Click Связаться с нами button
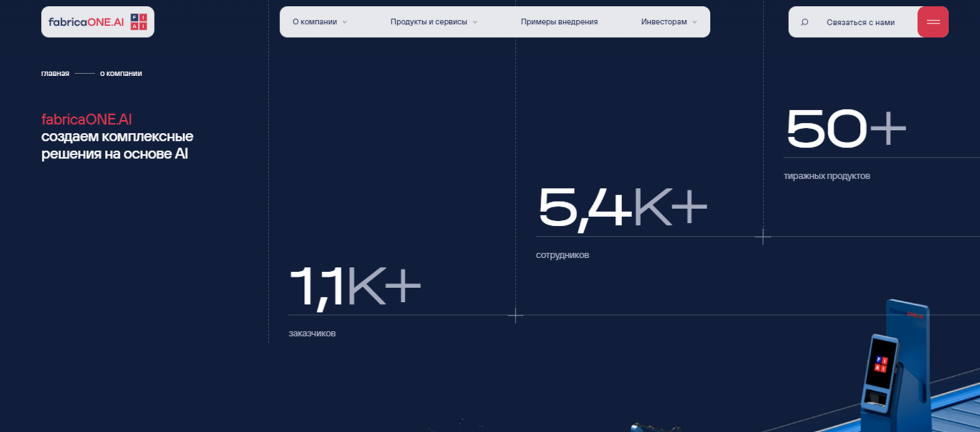Image resolution: width=980 pixels, height=432 pixels. (860, 23)
